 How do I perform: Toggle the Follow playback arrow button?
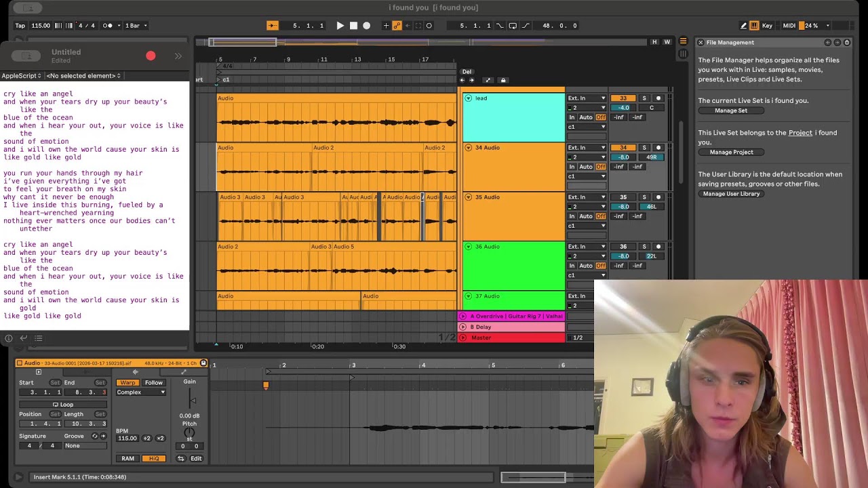tap(272, 26)
